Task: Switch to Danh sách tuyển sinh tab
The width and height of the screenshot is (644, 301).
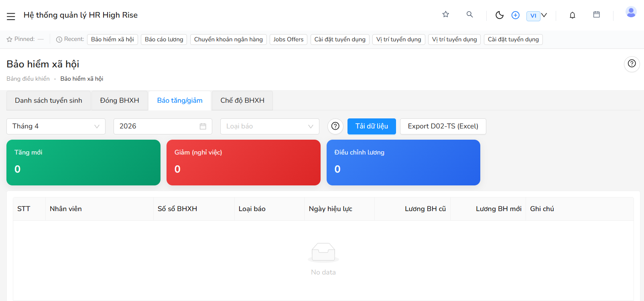Action: [49, 100]
